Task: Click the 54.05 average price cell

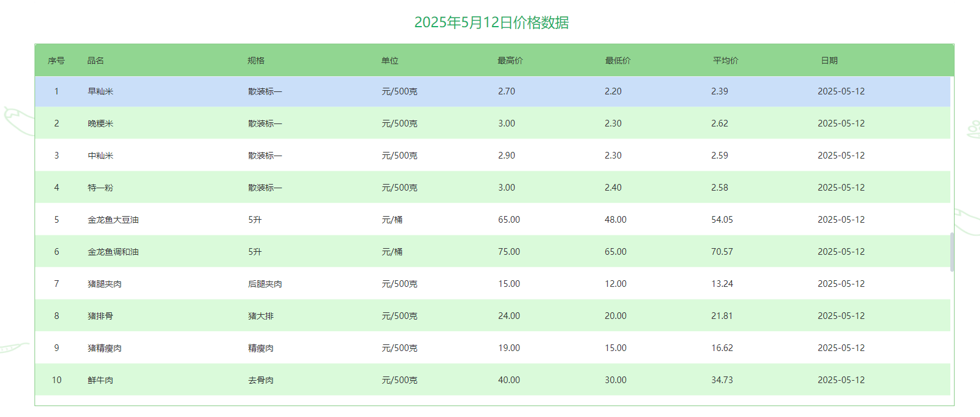Action: (722, 220)
